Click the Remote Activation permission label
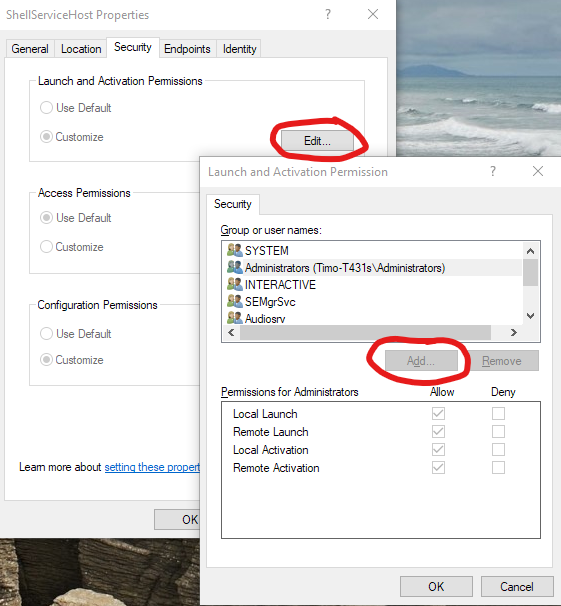Image resolution: width=561 pixels, height=606 pixels. point(276,468)
